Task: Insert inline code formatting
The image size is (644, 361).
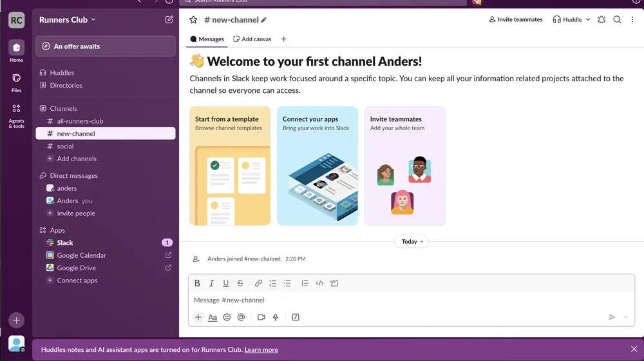Action: [x=319, y=283]
